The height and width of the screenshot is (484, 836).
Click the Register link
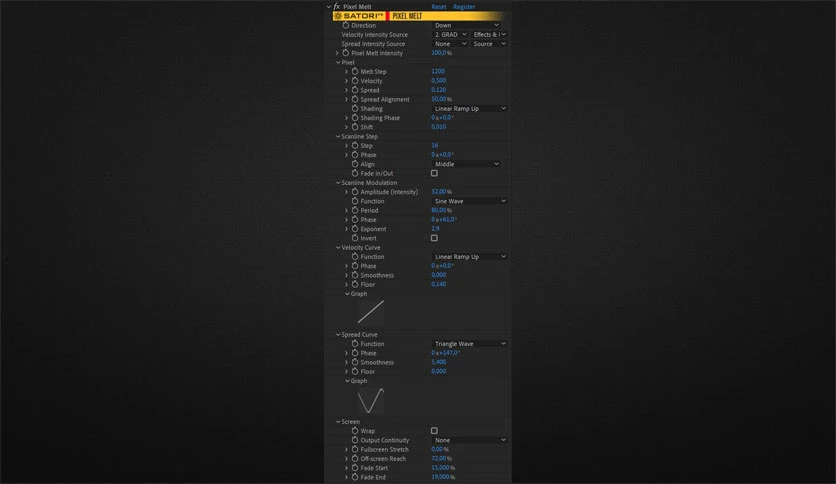pos(464,7)
